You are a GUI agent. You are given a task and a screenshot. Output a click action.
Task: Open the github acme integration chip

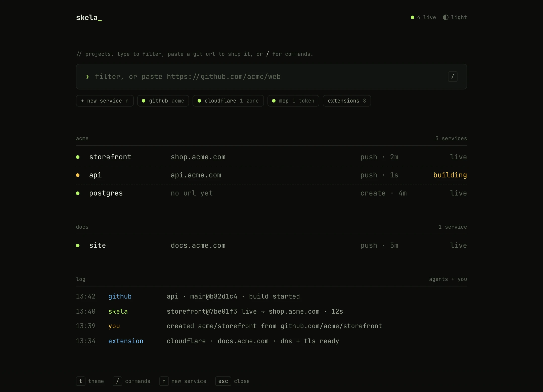point(163,101)
